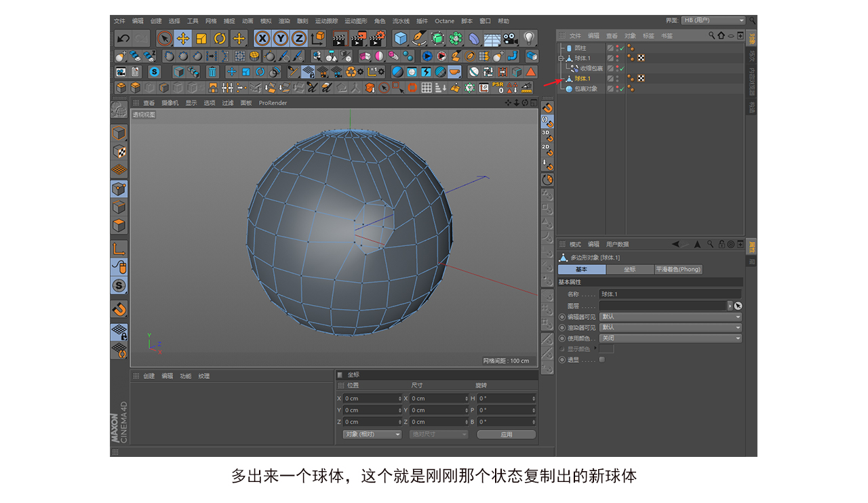The image size is (868, 503).
Task: Open the 渲染 main menu
Action: [284, 21]
